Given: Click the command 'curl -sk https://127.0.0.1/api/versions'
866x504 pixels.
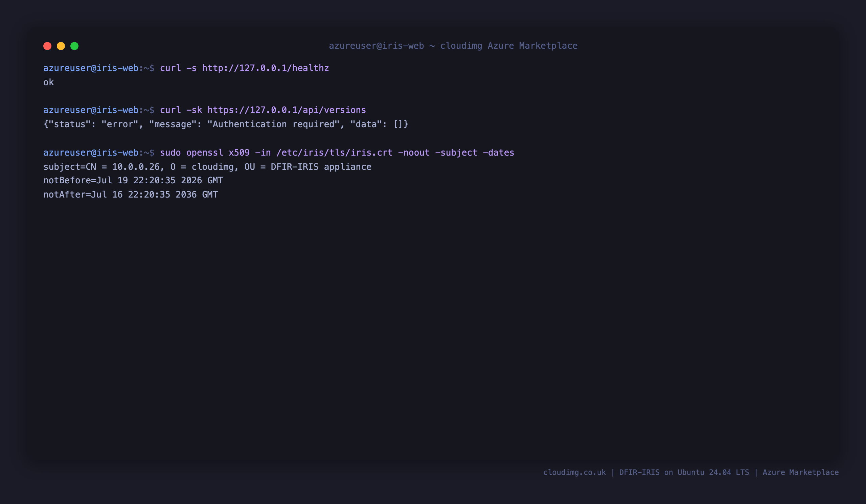Looking at the screenshot, I should coord(263,110).
